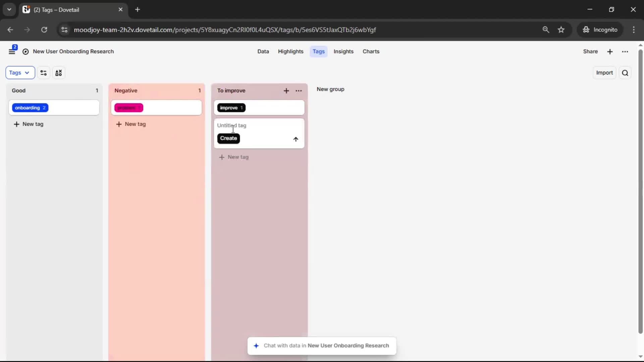
Task: Click the view settings icon next to Tags
Action: tap(44, 73)
